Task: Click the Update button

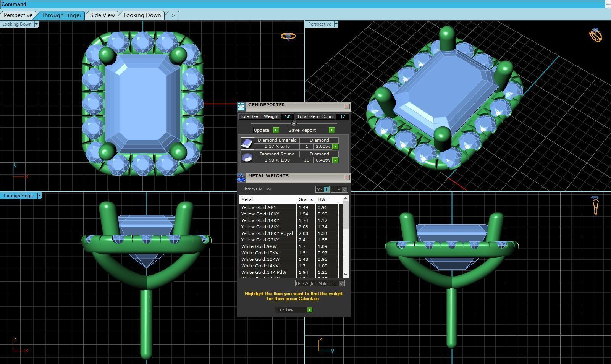Action: (266, 130)
